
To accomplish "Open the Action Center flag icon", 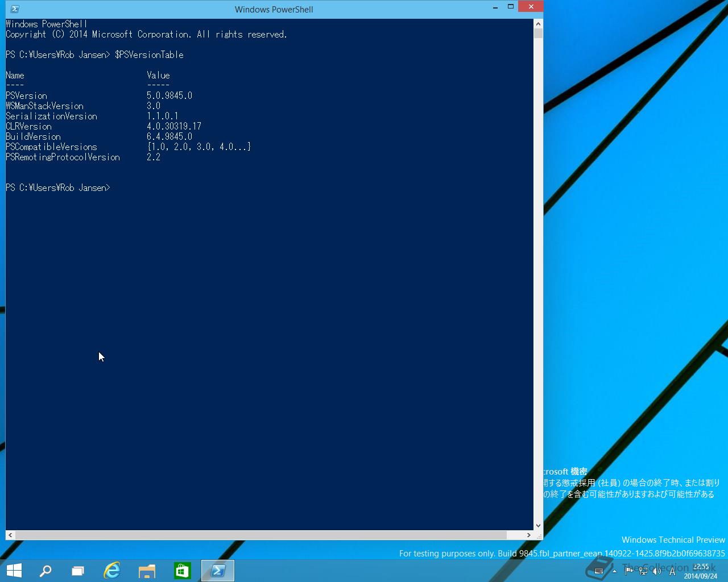I will click(x=628, y=571).
